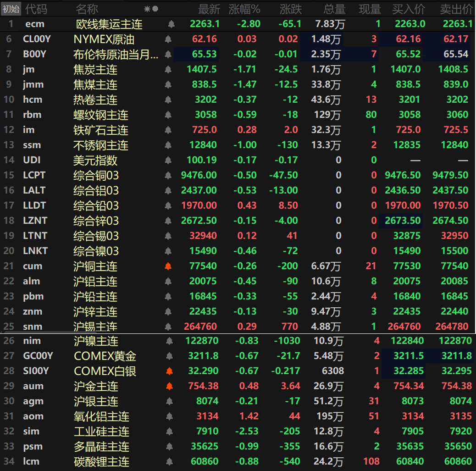Sort by the 买入价 column header
476x471 pixels.
click(x=408, y=9)
